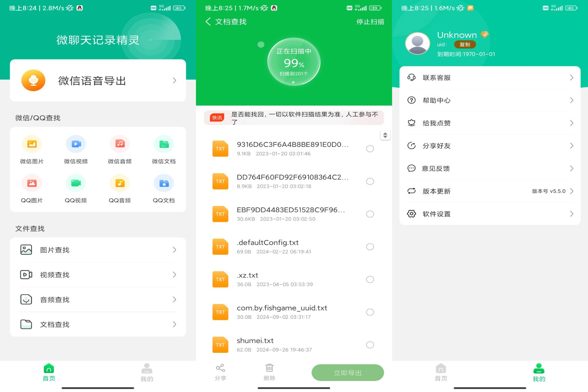
Task: Select the .xz.txt file checkbox
Action: (371, 279)
